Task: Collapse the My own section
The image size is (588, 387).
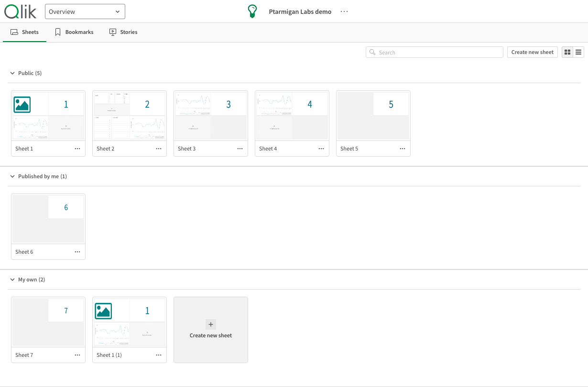Action: point(12,279)
